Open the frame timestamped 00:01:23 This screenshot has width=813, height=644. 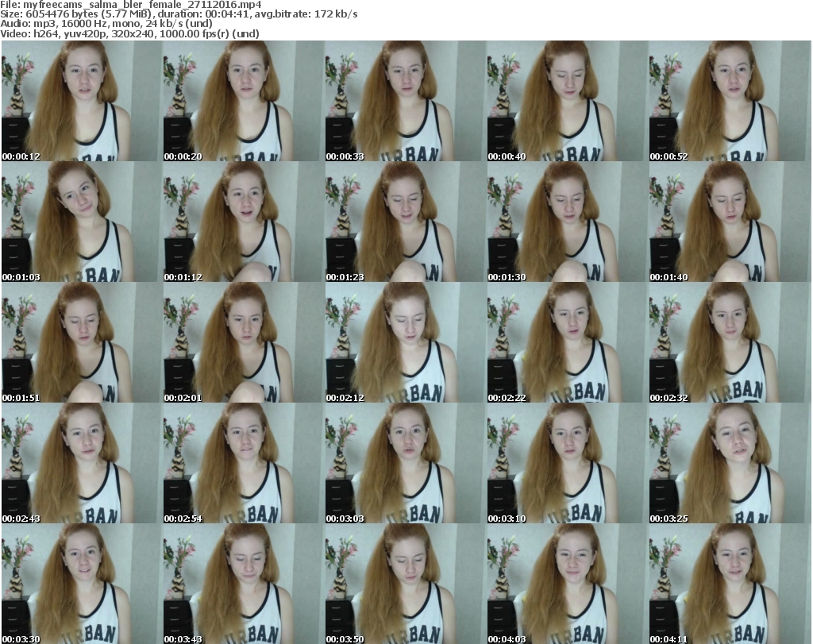405,222
